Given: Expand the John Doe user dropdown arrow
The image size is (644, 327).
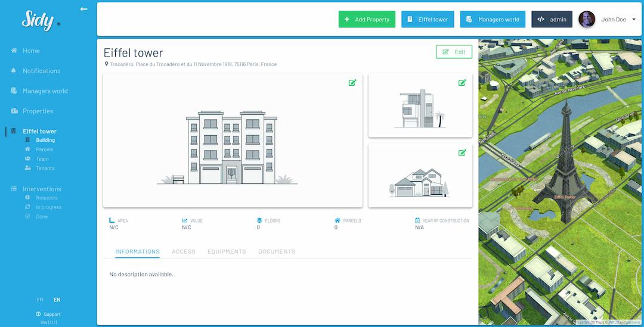Looking at the screenshot, I should [633, 19].
